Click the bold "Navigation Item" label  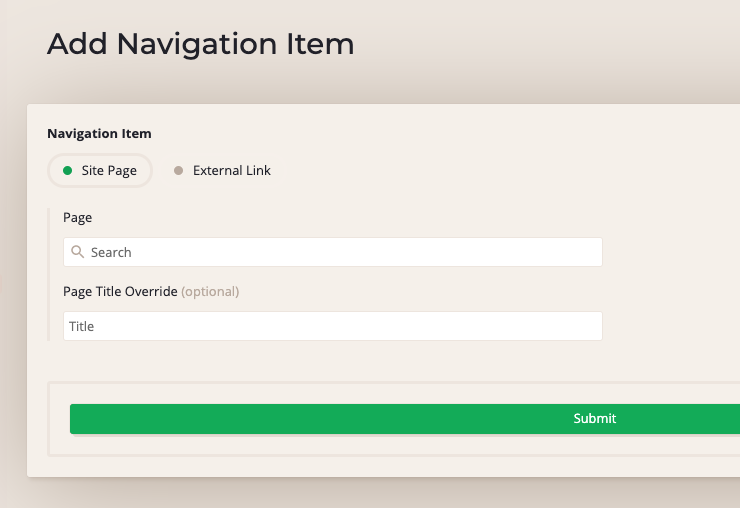coord(99,133)
